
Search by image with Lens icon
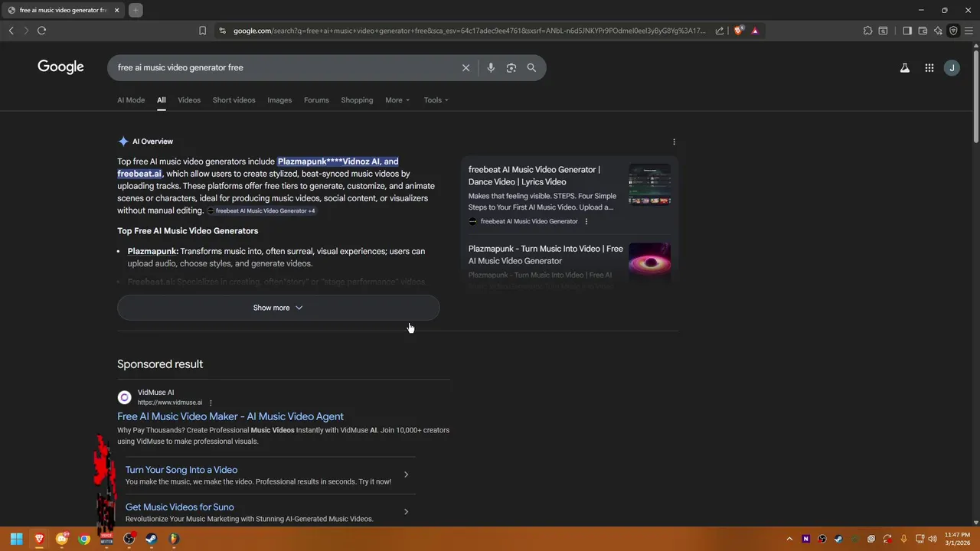[x=511, y=67]
